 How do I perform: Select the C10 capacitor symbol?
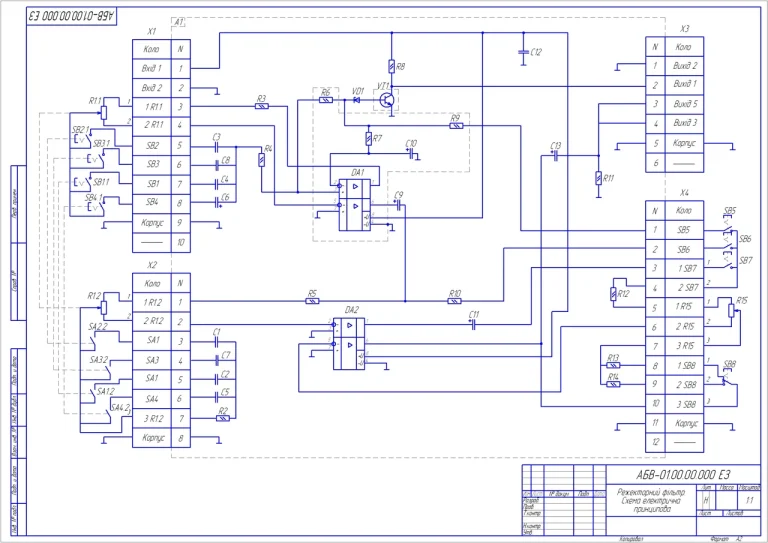pos(411,153)
